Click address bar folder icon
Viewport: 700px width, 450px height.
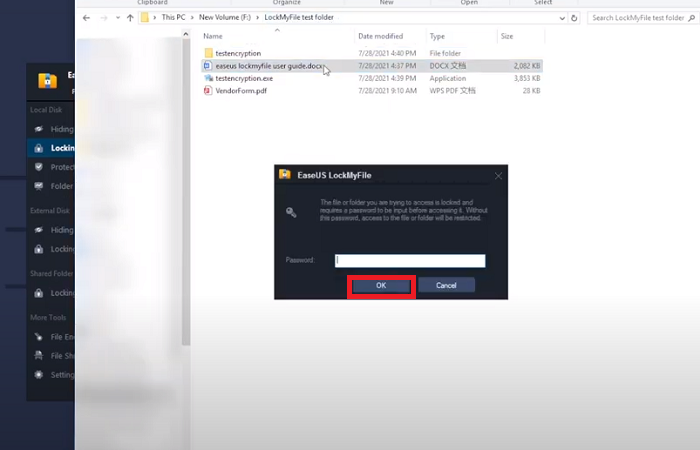145,17
